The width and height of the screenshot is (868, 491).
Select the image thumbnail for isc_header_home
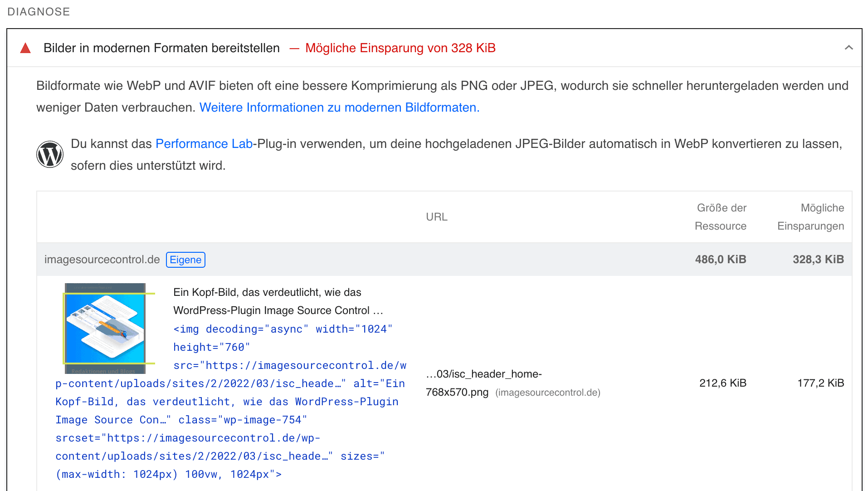pyautogui.click(x=105, y=328)
